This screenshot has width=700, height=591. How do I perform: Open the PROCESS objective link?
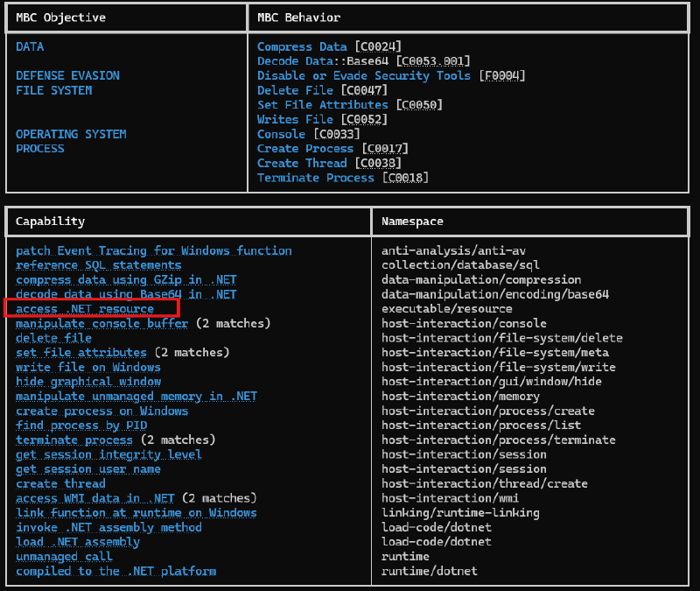tap(40, 149)
